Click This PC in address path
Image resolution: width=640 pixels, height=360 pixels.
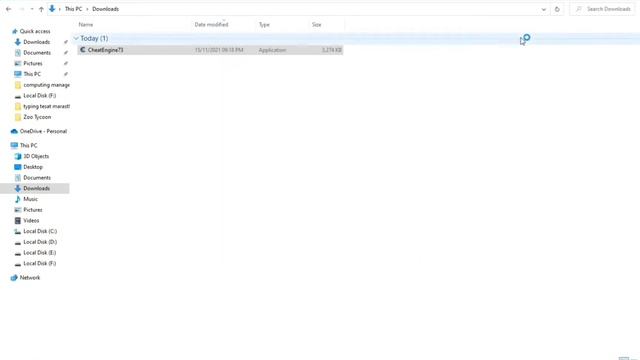coord(73,9)
